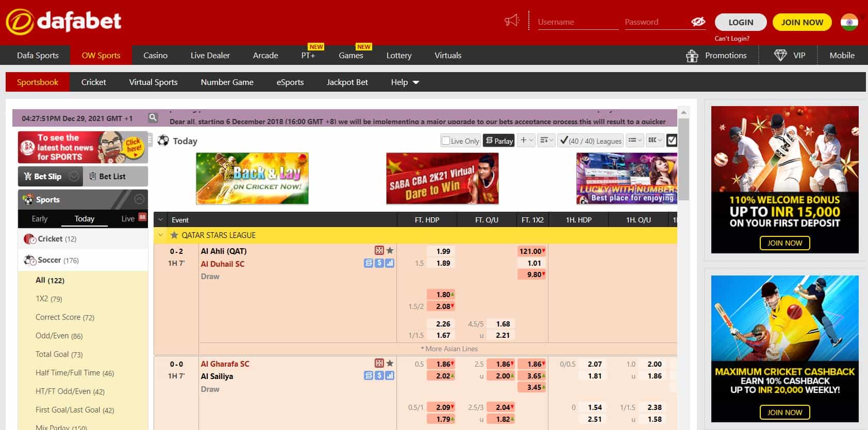Open the eSports tab

pyautogui.click(x=290, y=82)
